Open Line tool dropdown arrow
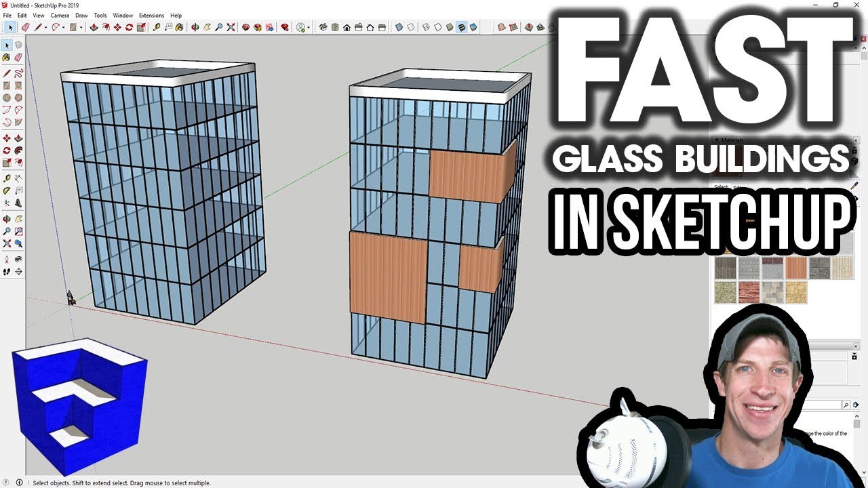The width and height of the screenshot is (868, 488). coord(45,28)
